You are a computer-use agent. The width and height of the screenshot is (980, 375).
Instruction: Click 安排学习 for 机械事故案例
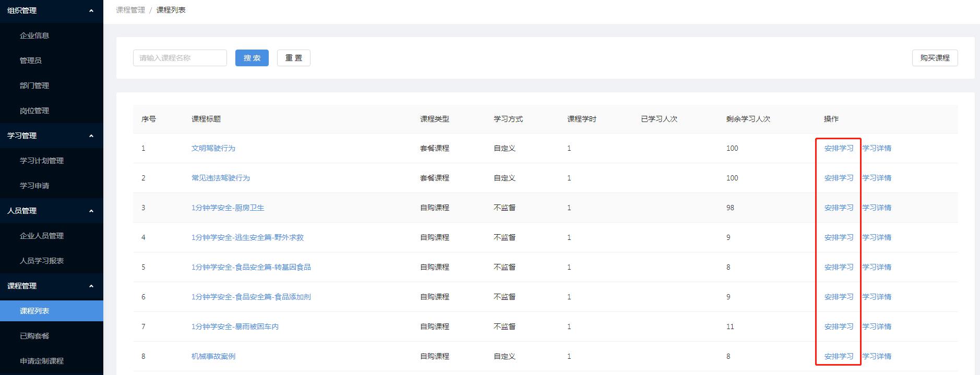[839, 356]
